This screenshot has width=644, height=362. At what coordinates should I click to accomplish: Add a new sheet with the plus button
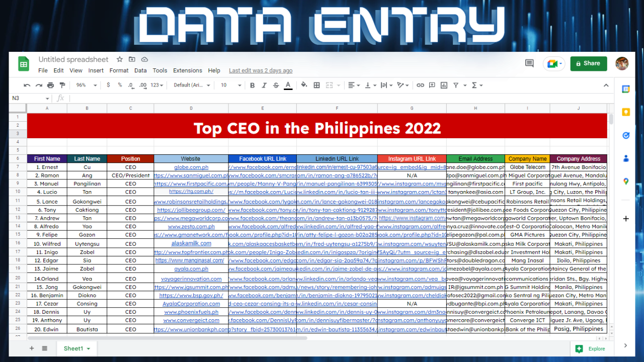coord(32,348)
